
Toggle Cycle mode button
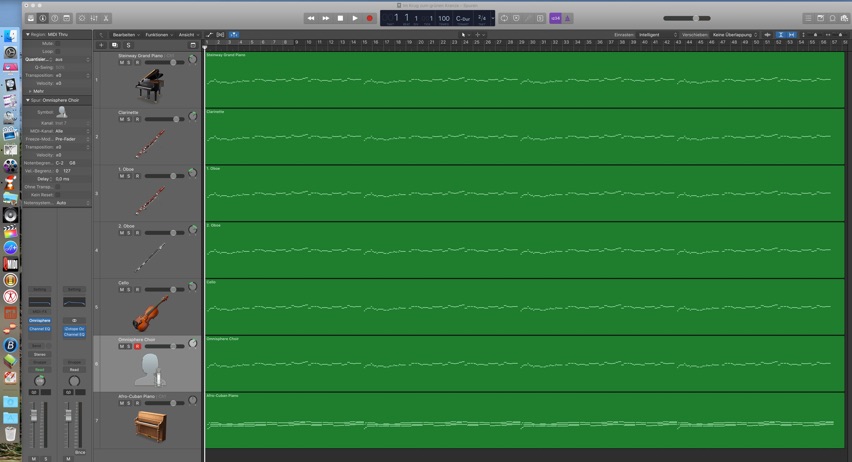[x=504, y=18]
